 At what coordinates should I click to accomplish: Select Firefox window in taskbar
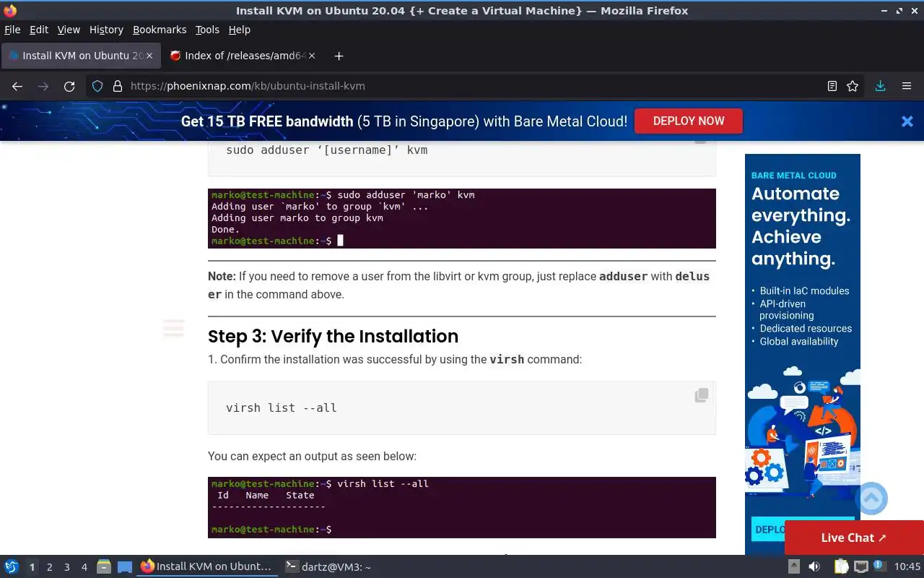click(207, 566)
